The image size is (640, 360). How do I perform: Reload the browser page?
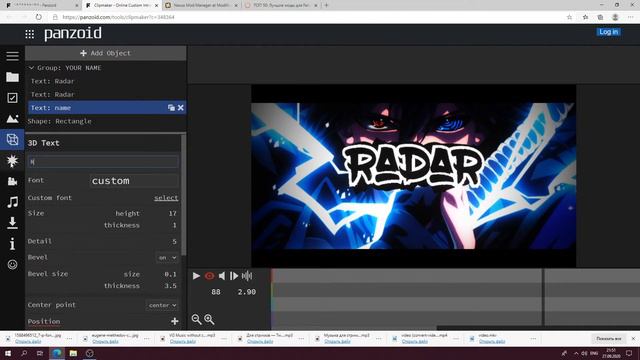pyautogui.click(x=38, y=17)
